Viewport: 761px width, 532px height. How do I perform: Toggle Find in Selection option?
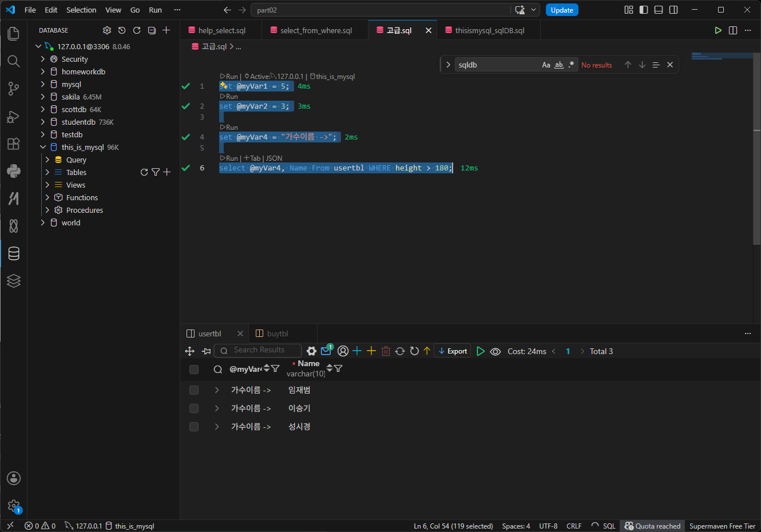coord(656,65)
